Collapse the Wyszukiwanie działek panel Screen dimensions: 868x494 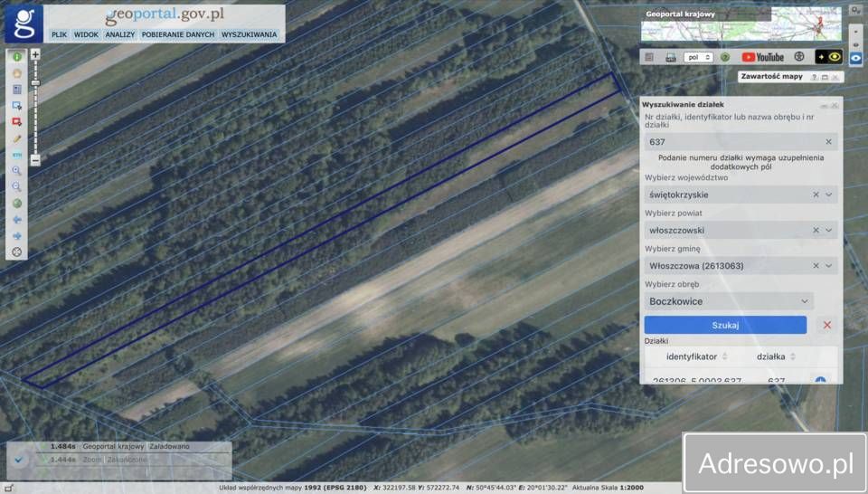[825, 105]
